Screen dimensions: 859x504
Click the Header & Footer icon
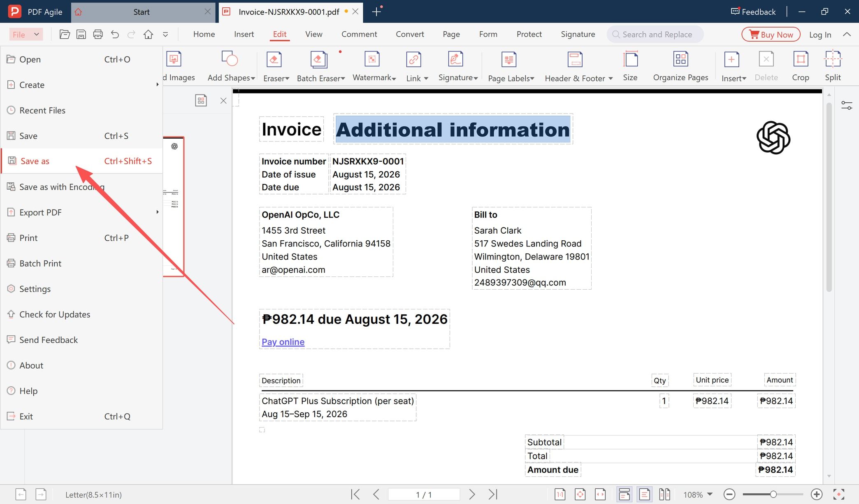[x=575, y=60]
